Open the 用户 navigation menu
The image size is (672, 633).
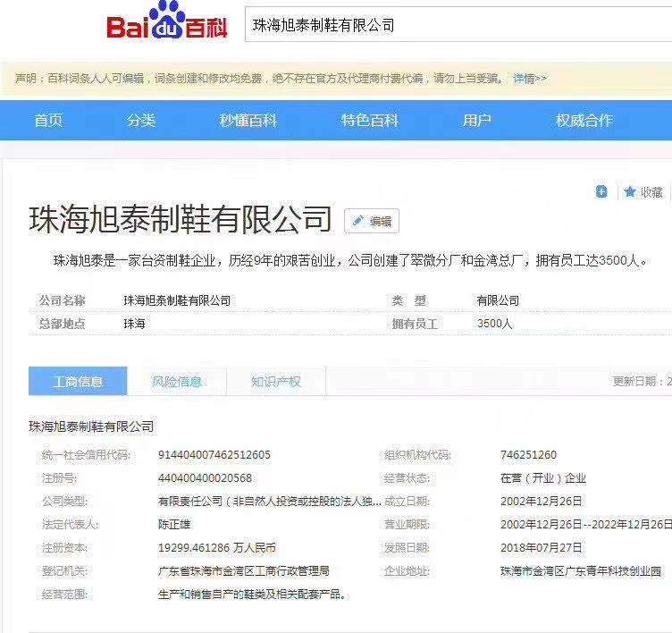pos(477,120)
